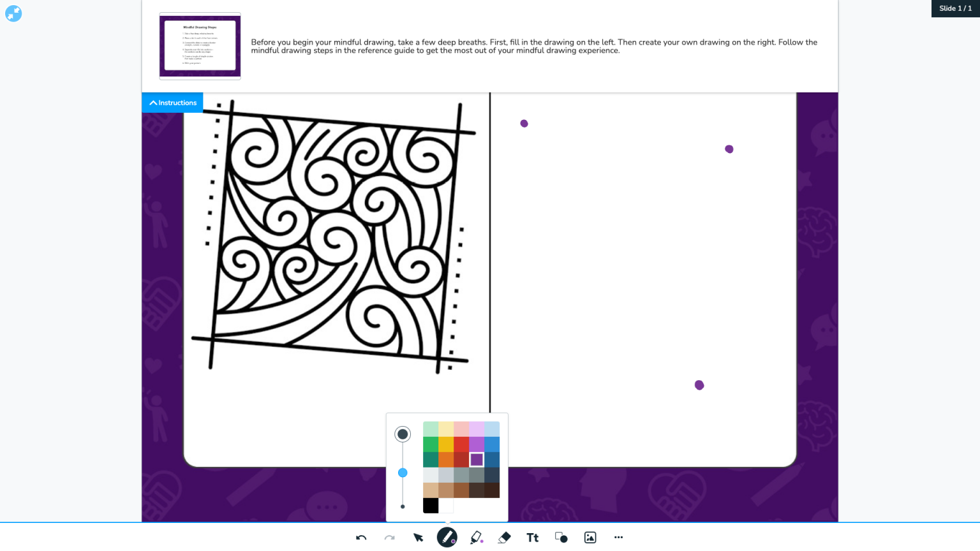980x551 pixels.
Task: Click the Slide 1 / 1 indicator
Action: click(x=955, y=8)
